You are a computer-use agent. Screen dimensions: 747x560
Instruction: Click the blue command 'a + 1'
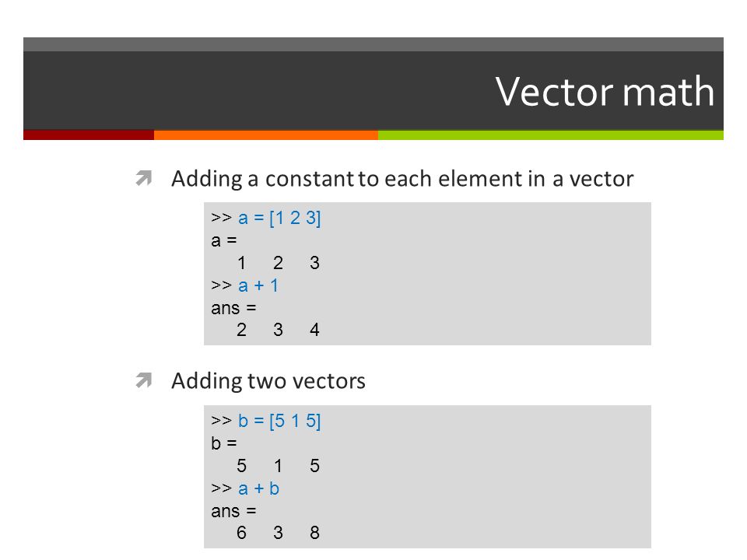pyautogui.click(x=258, y=285)
